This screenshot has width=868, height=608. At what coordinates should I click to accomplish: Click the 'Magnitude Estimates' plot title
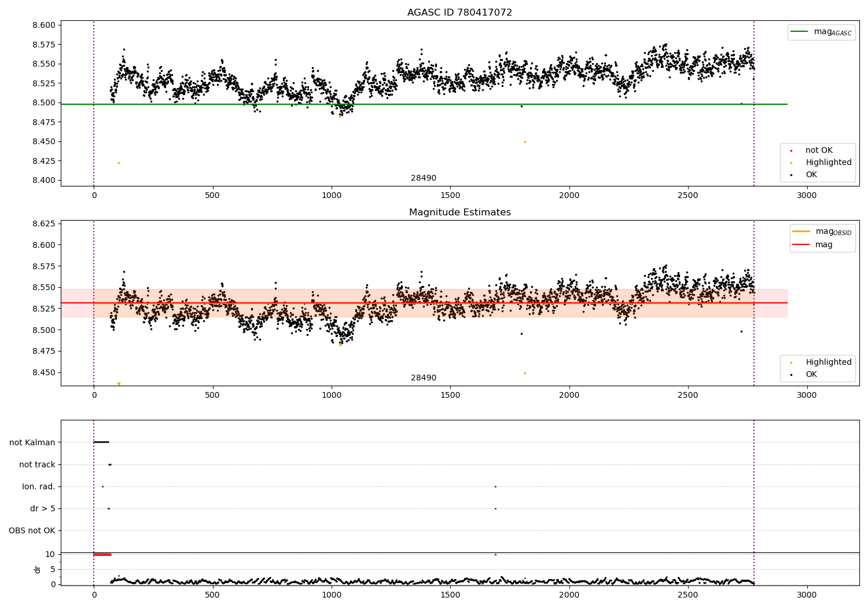pyautogui.click(x=459, y=212)
